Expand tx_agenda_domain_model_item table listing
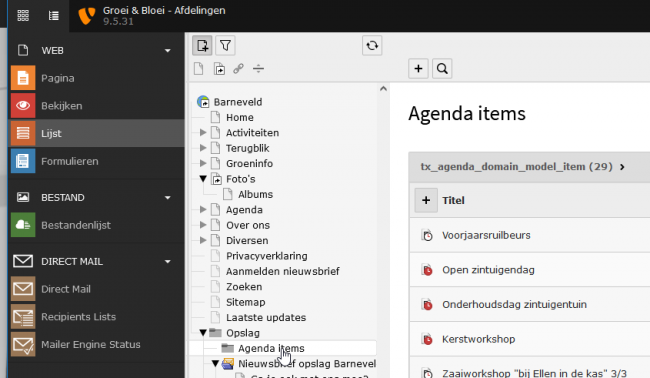Viewport: 650px width, 378px height. coord(622,167)
